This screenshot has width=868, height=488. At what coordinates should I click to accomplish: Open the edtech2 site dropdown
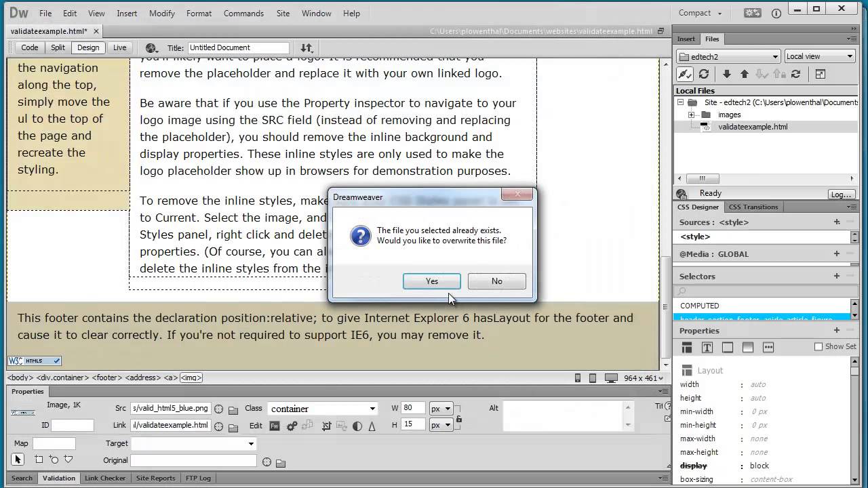tap(729, 56)
